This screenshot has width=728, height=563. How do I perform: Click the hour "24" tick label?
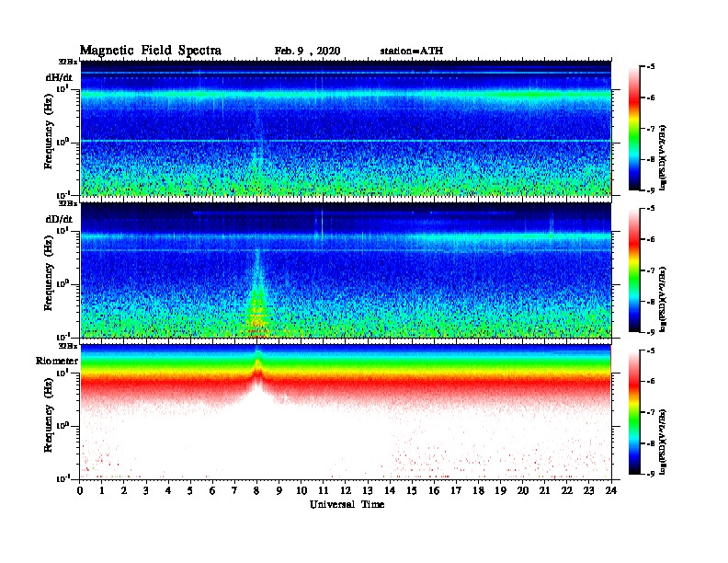tap(611, 491)
